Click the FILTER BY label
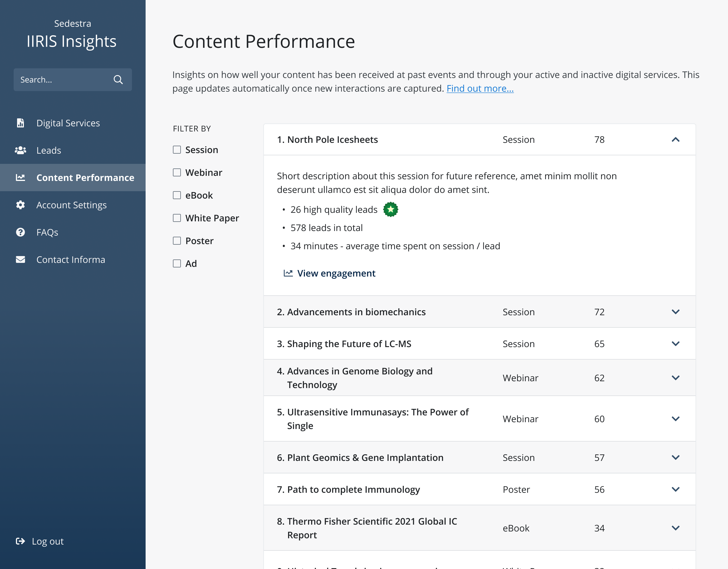Viewport: 728px width, 569px height. point(192,129)
